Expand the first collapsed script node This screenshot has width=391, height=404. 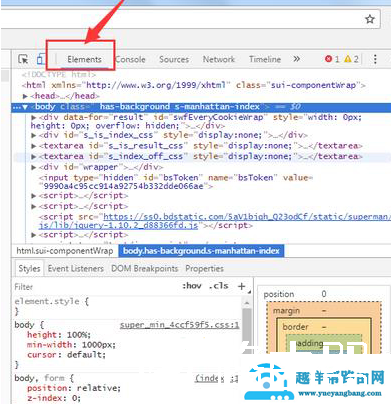click(x=33, y=196)
